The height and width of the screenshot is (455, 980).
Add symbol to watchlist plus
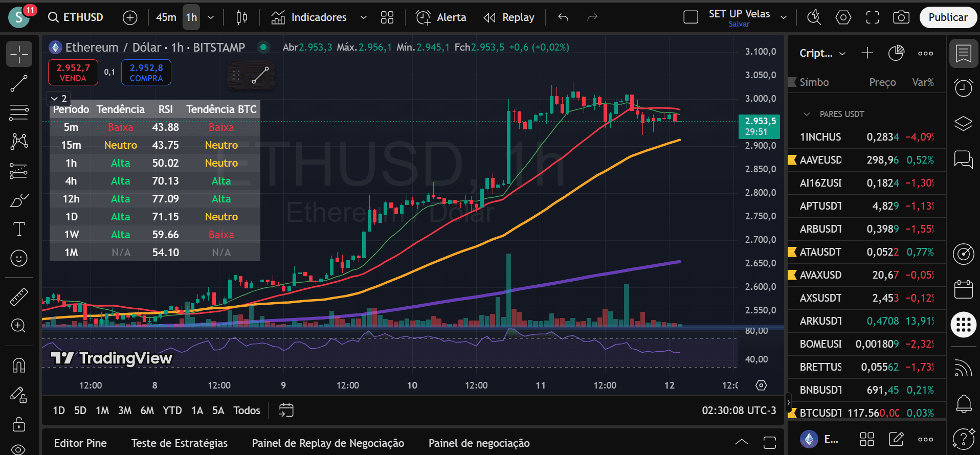click(867, 53)
